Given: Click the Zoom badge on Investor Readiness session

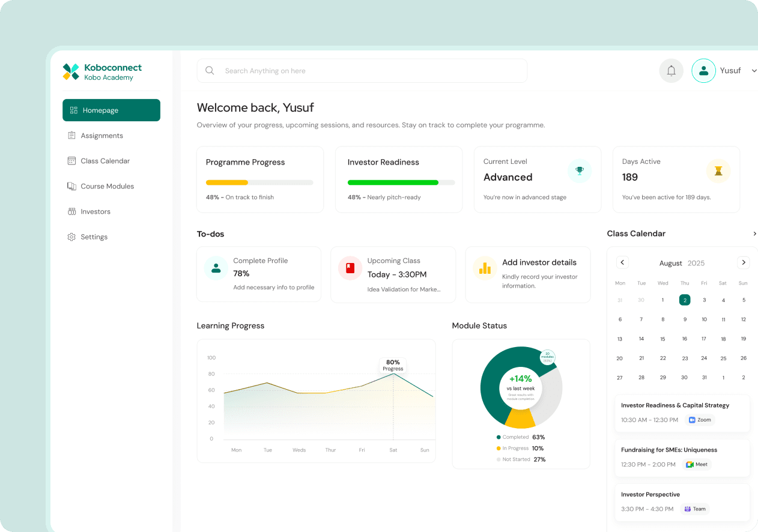Looking at the screenshot, I should [699, 420].
